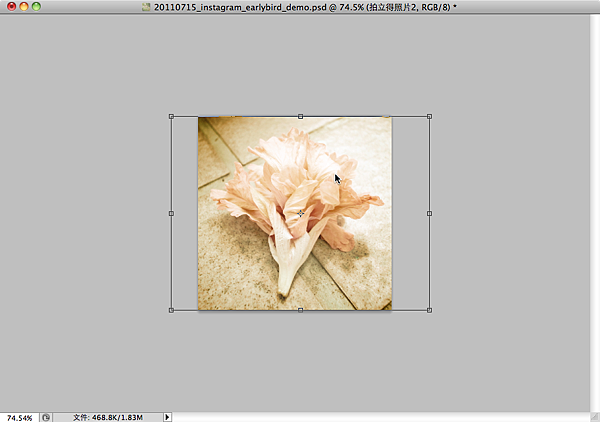This screenshot has width=600, height=422.
Task: Click the bottom-right transform handle
Action: coord(429,310)
